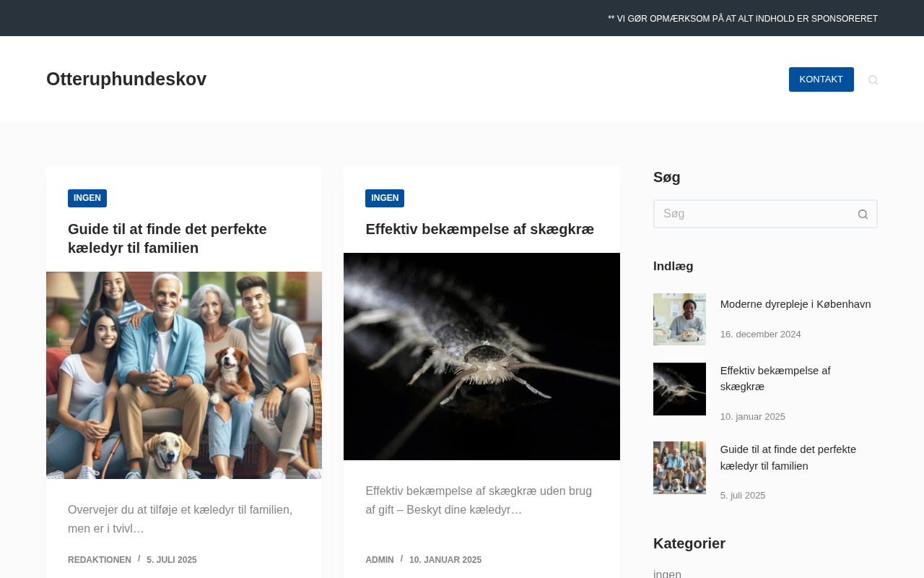The height and width of the screenshot is (578, 924).
Task: Go to the Kontakt page
Action: [821, 79]
